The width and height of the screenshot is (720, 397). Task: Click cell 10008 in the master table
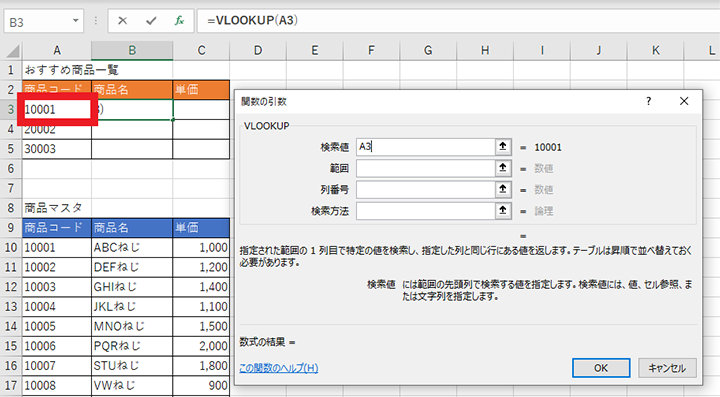click(x=56, y=386)
